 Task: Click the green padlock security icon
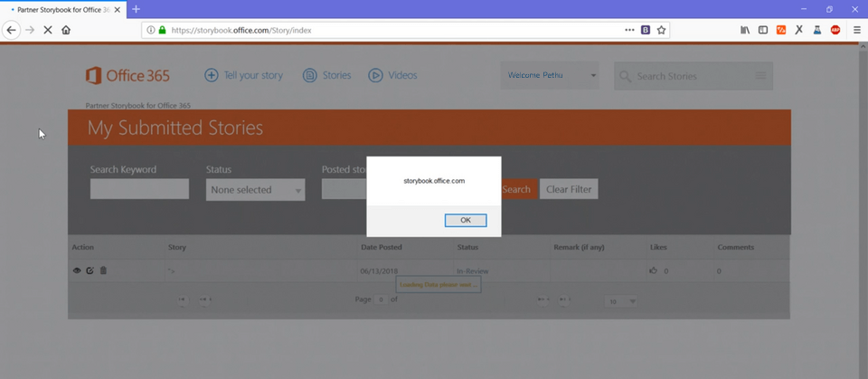(x=162, y=30)
